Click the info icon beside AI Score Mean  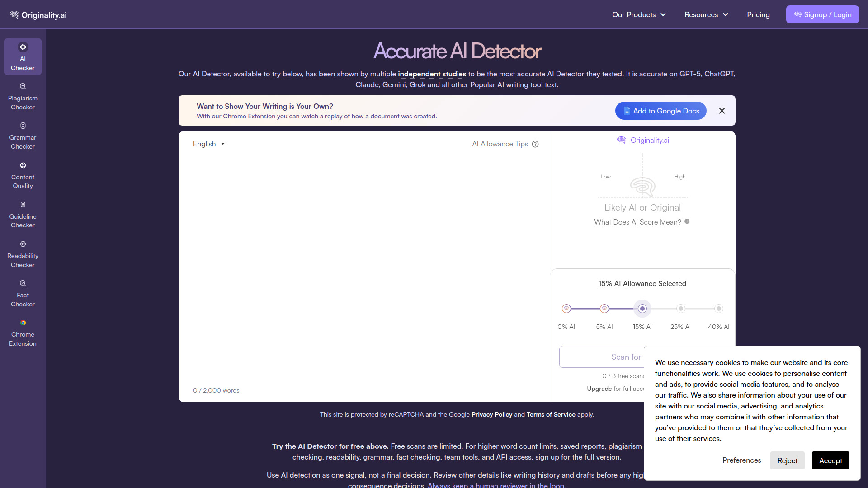coord(687,221)
